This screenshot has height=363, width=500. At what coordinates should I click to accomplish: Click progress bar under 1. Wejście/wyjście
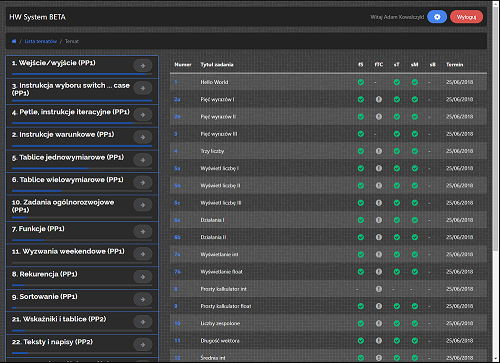click(x=82, y=74)
